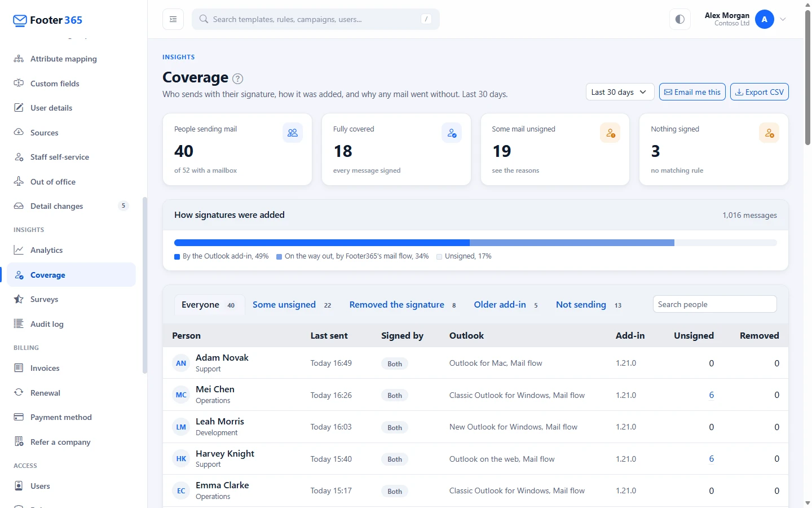812x508 pixels.
Task: Collapse the sidebar with the menu icon
Action: click(x=173, y=19)
